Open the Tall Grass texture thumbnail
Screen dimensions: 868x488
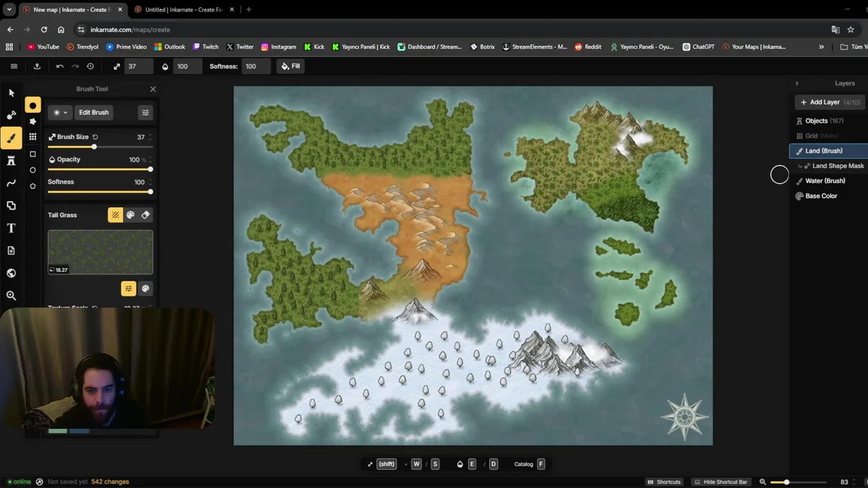pos(100,252)
